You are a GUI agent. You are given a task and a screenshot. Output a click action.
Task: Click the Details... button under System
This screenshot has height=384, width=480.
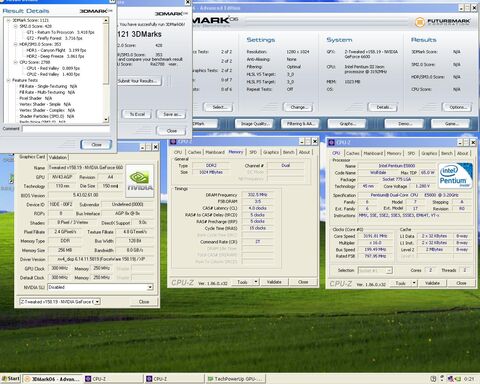coord(383,107)
